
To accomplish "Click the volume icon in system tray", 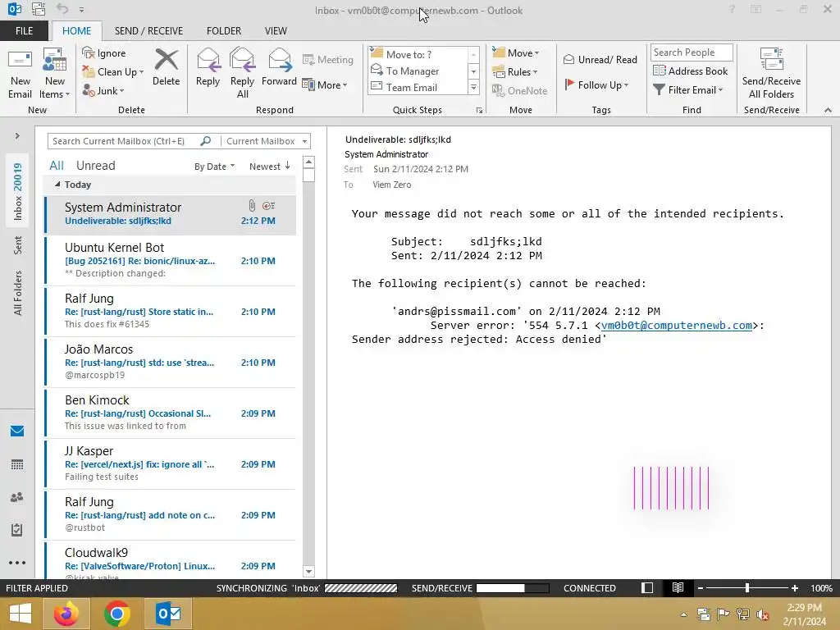I will (762, 614).
